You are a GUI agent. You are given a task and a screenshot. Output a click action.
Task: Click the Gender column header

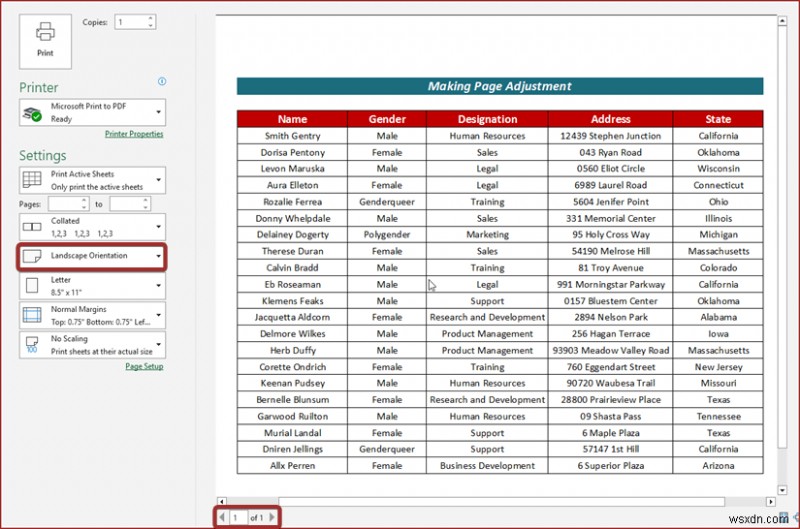coord(387,119)
